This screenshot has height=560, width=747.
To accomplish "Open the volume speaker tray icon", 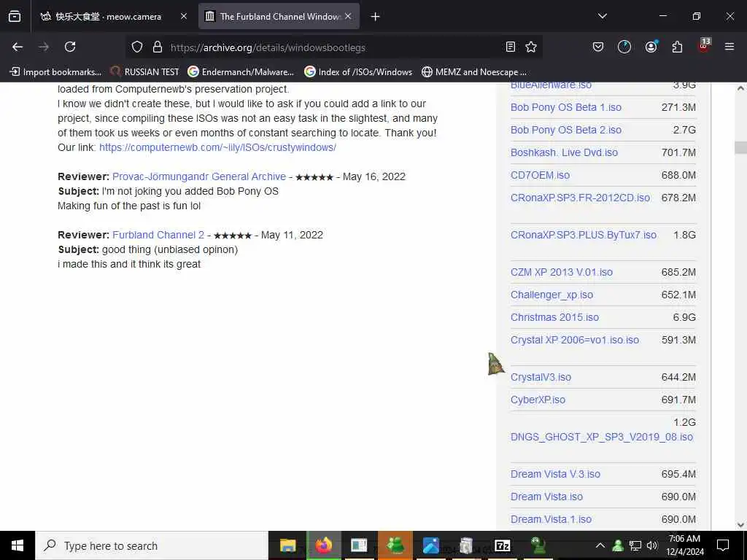I will 652,545.
